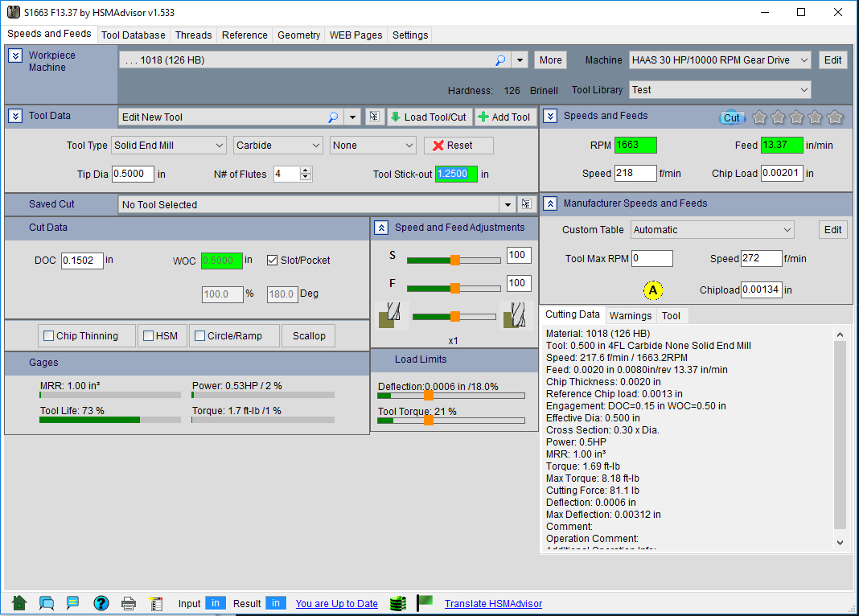Click the yellow 'A' automatic indicator
Viewport: 859px width, 616px height.
pyautogui.click(x=653, y=290)
